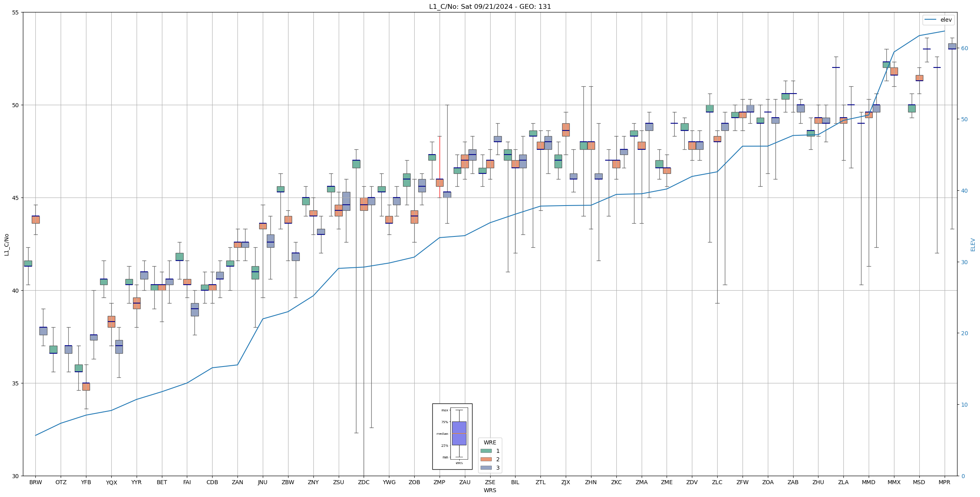Click the y-axis label 'L1_C/No'
This screenshot has height=497, width=980.
pos(6,244)
